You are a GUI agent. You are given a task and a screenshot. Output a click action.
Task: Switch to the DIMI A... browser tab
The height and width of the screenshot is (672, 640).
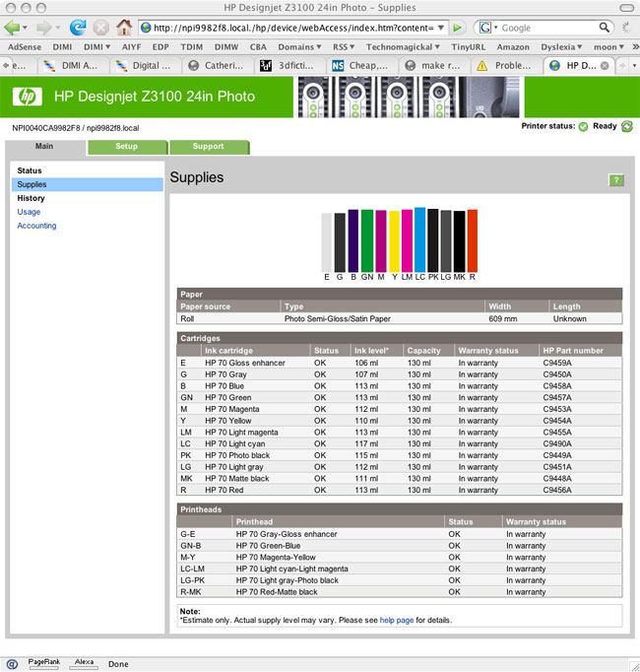tap(73, 66)
